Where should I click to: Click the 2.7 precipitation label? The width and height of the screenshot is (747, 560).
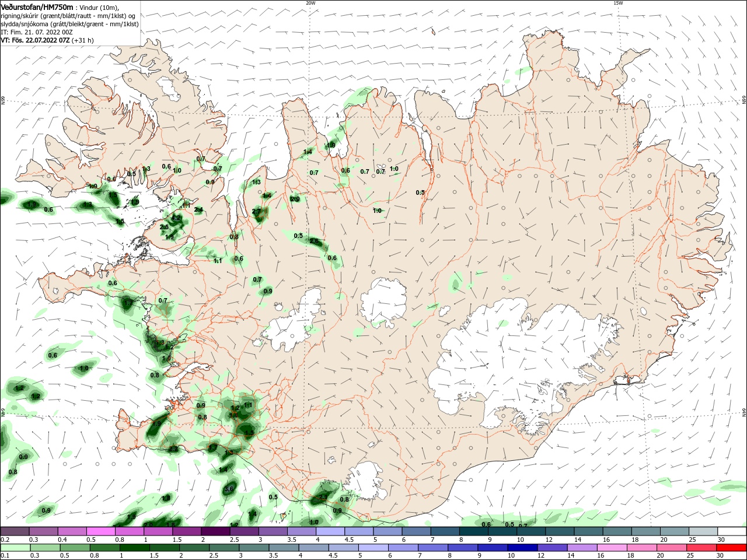point(257,211)
